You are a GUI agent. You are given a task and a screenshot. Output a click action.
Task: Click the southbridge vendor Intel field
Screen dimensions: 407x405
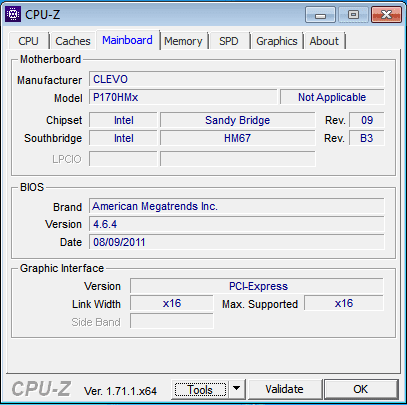[x=123, y=138]
